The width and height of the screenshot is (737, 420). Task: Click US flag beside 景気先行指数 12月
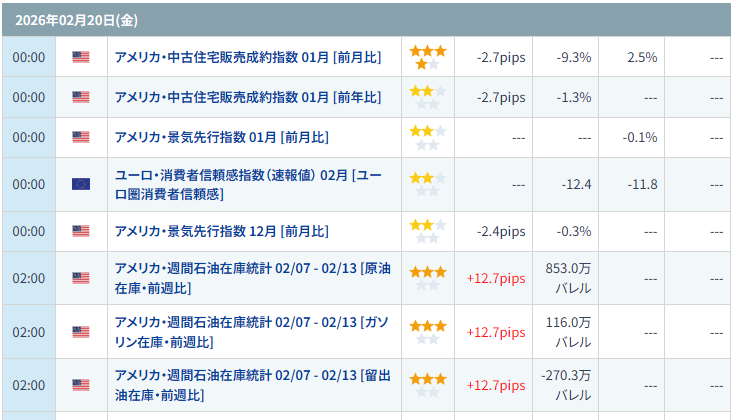point(81,231)
